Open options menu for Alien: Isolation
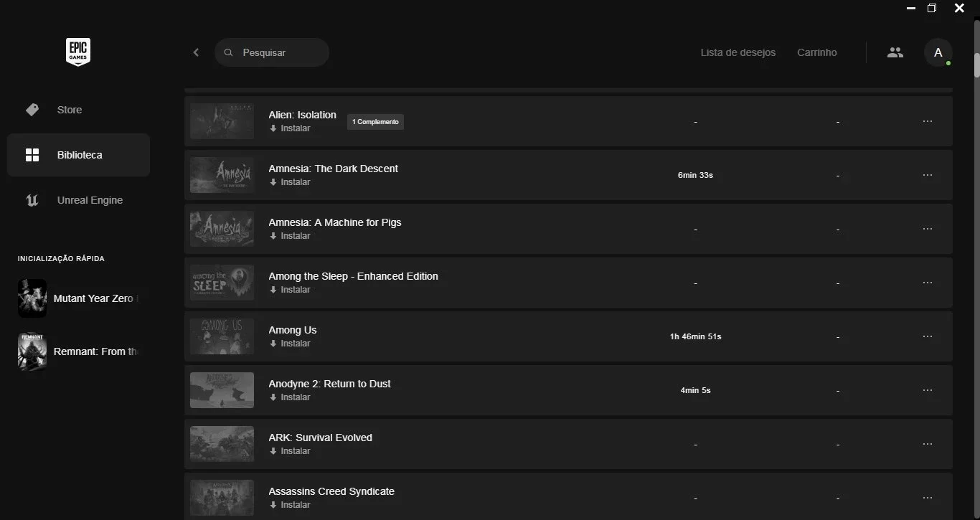The width and height of the screenshot is (980, 520). (x=928, y=121)
